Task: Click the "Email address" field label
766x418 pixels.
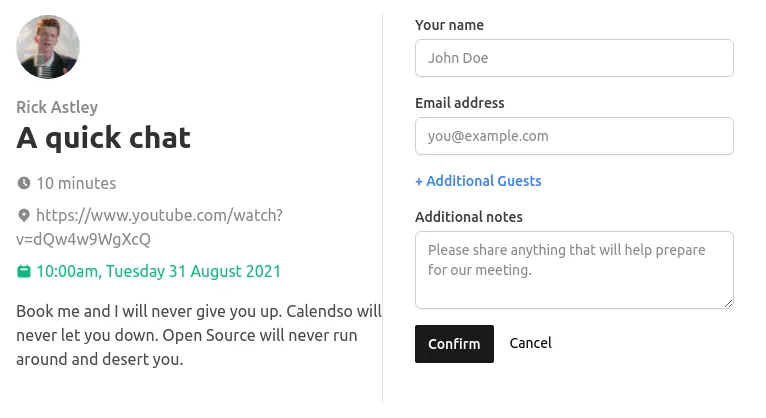Action: coord(459,103)
